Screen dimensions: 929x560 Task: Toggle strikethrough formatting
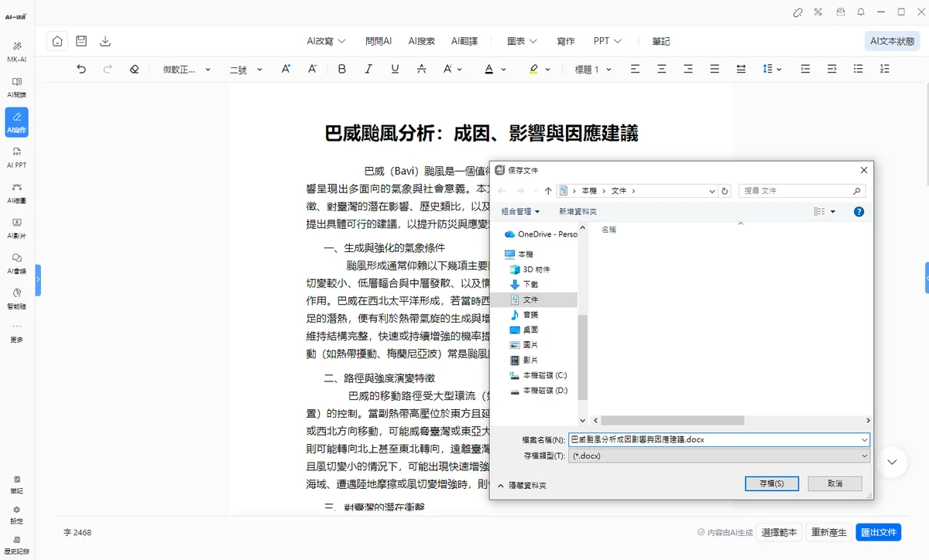(x=421, y=69)
